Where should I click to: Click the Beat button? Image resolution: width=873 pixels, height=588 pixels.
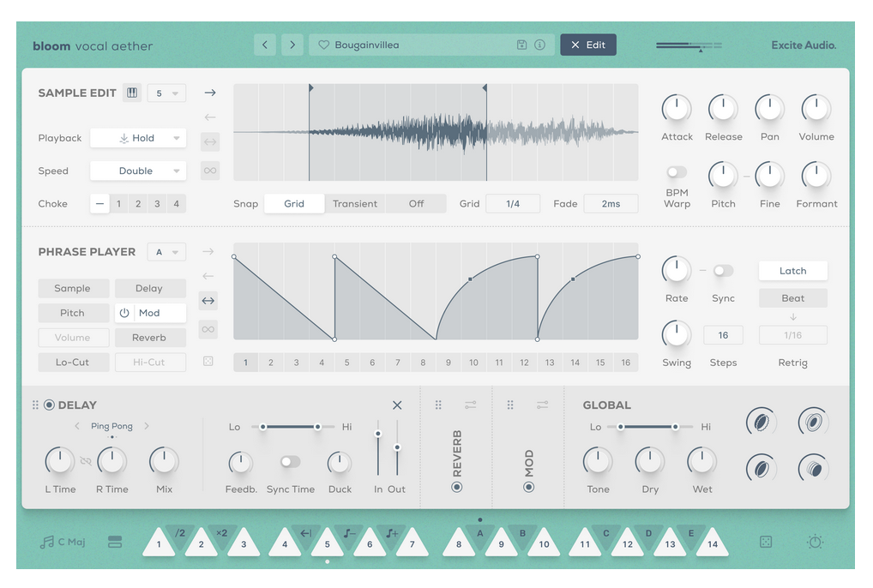click(793, 298)
